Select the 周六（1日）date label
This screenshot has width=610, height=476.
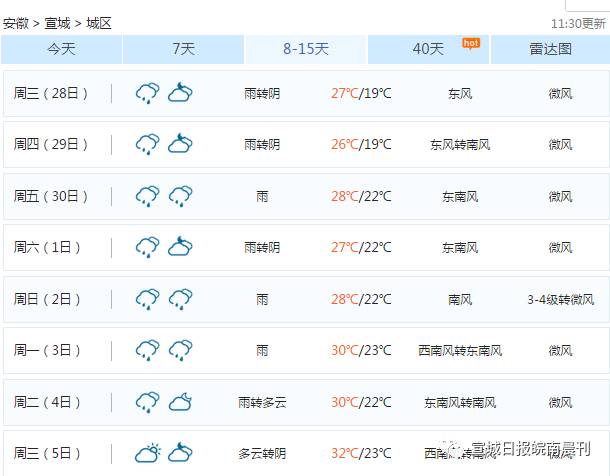pos(47,247)
